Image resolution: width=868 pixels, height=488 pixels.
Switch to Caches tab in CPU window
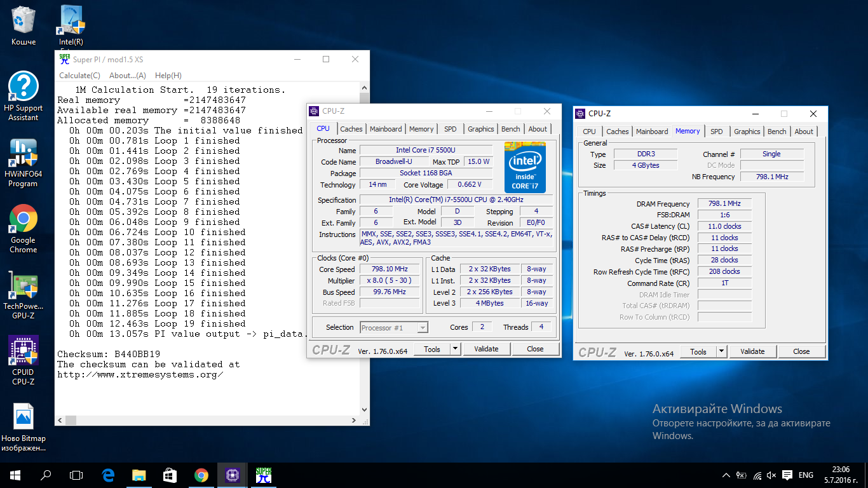[x=351, y=129]
